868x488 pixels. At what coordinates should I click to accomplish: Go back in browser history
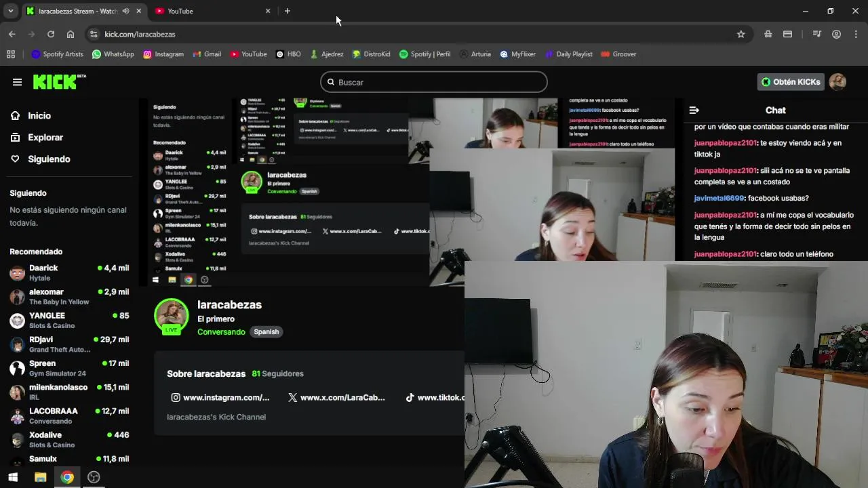coord(12,34)
